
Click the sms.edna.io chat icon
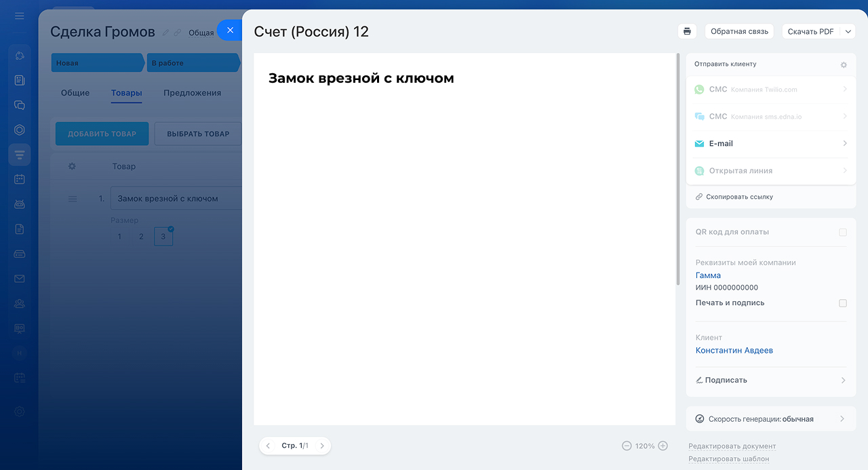click(x=700, y=117)
